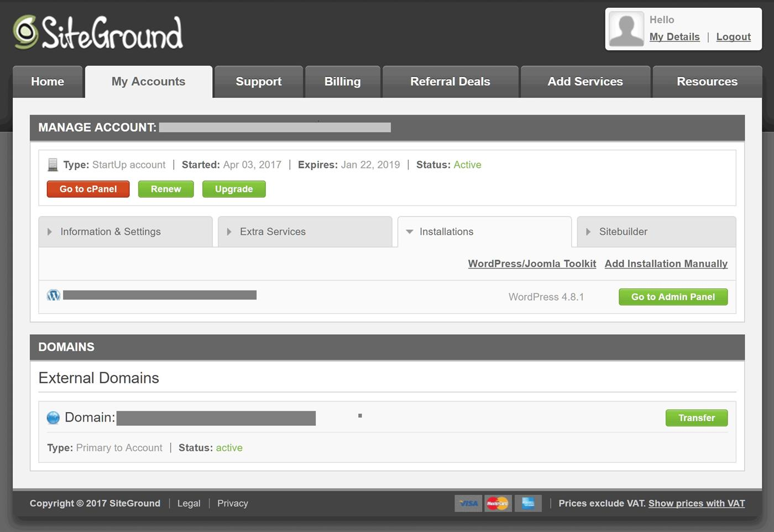Click the Logout link
Image resolution: width=774 pixels, height=532 pixels.
point(734,37)
